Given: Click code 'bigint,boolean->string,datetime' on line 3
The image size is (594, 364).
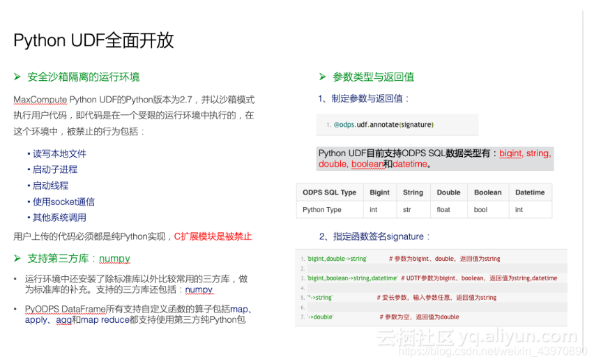Looking at the screenshot, I should [352, 278].
